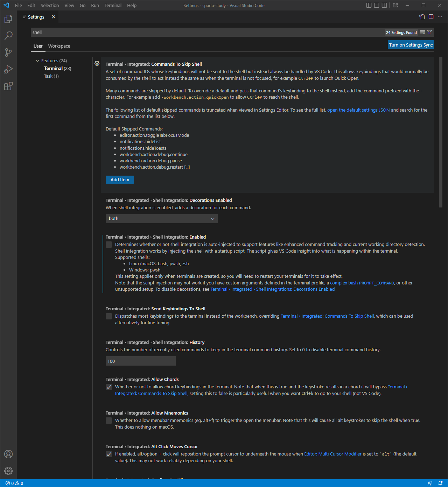Open the Source Control view
The height and width of the screenshot is (487, 448).
(8, 52)
